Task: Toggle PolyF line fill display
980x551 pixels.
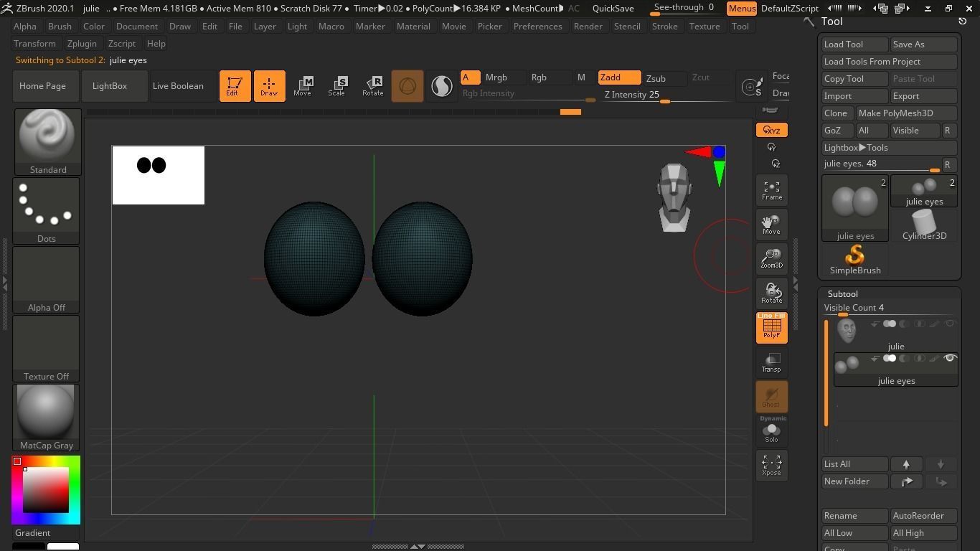Action: click(x=771, y=327)
